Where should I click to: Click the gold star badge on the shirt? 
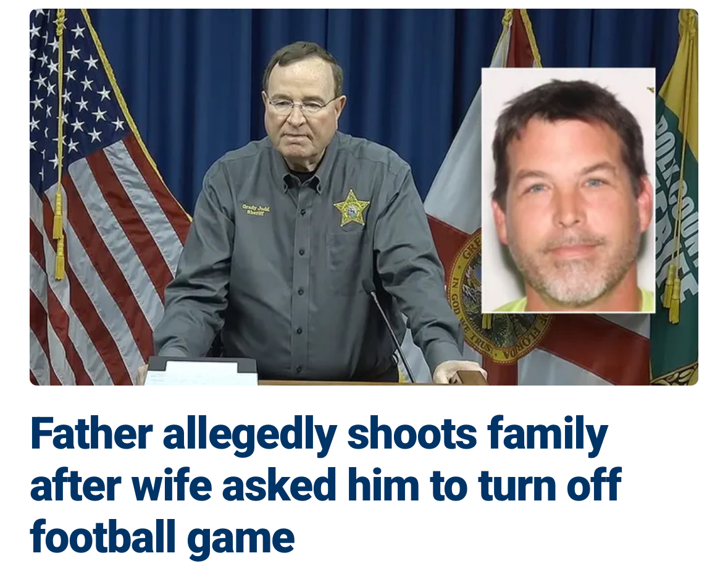click(351, 208)
